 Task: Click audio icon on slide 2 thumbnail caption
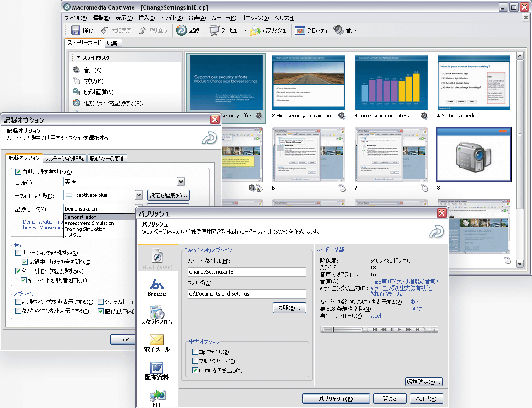coord(342,116)
